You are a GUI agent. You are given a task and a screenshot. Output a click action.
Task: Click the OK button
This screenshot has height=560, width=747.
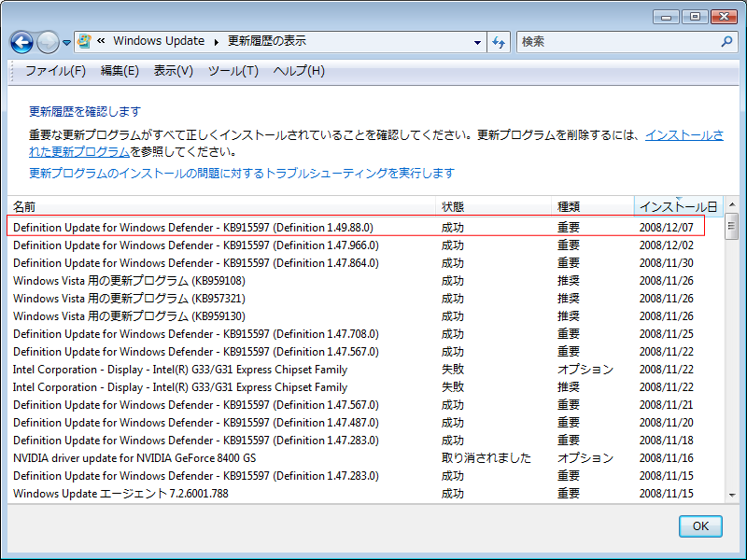coord(700,526)
